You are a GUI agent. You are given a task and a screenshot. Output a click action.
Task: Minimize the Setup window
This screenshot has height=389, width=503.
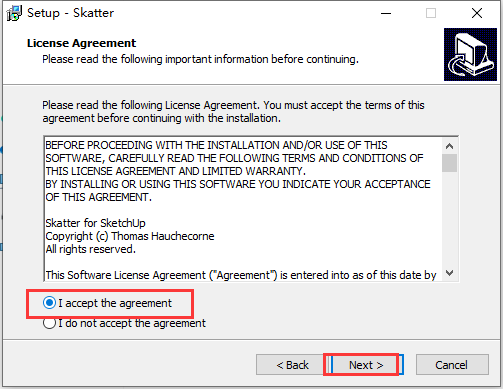(x=386, y=13)
